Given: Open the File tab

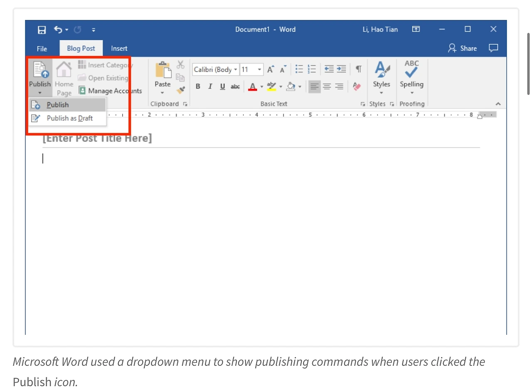Looking at the screenshot, I should click(42, 49).
